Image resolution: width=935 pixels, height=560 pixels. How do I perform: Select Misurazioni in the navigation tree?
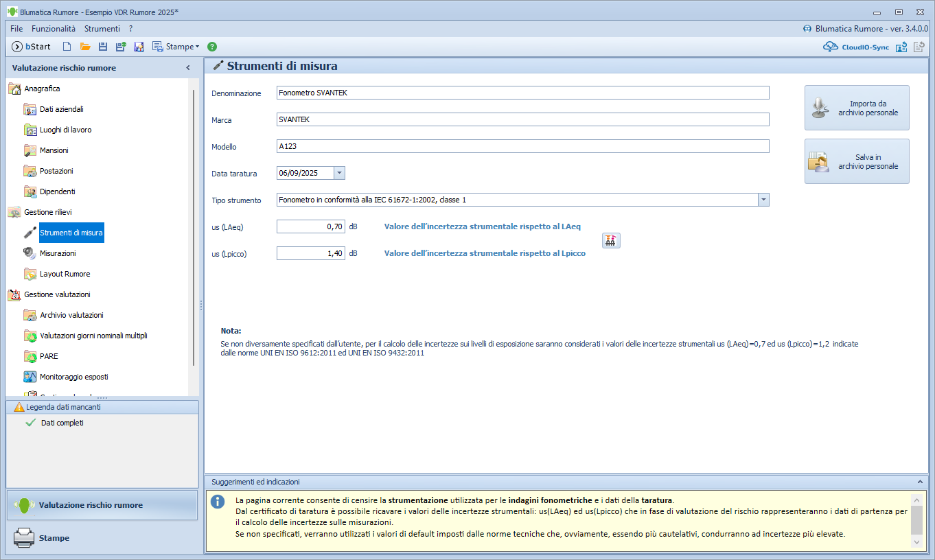tap(58, 253)
